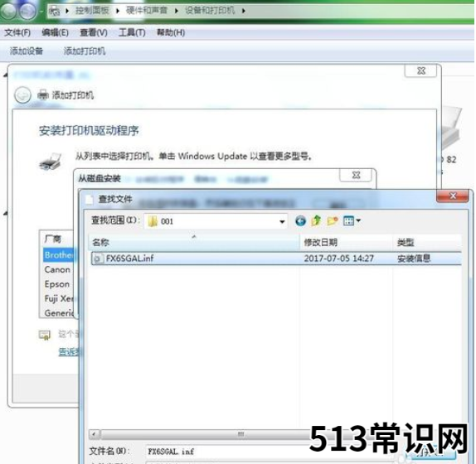The width and height of the screenshot is (476, 464).
Task: Click the left arrow of the horizontal scrollbar
Action: pos(94,434)
